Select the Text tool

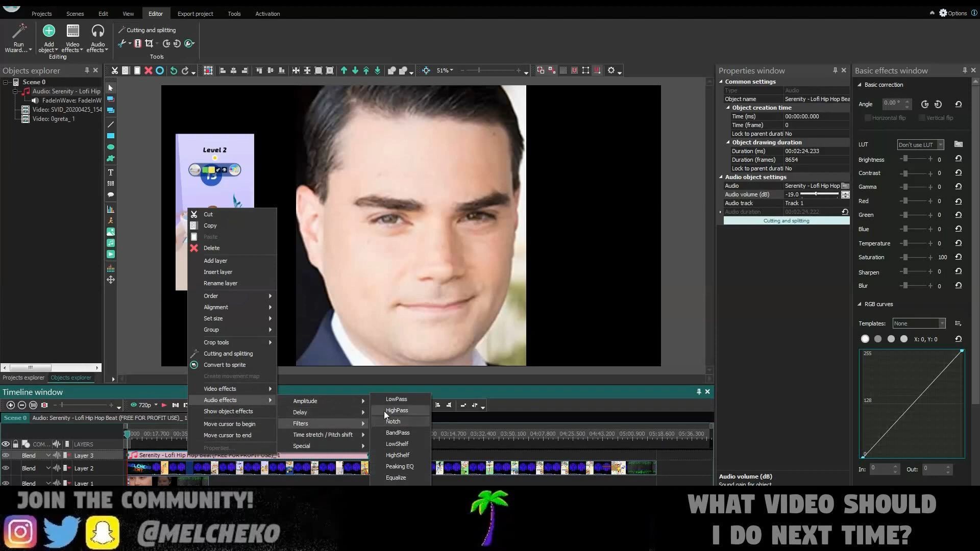(x=110, y=172)
